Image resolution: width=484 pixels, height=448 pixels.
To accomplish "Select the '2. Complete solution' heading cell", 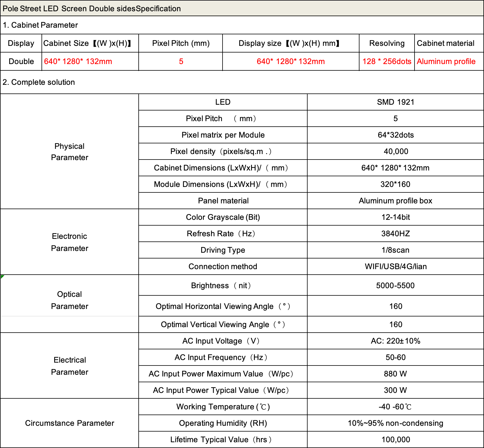I will (x=39, y=82).
